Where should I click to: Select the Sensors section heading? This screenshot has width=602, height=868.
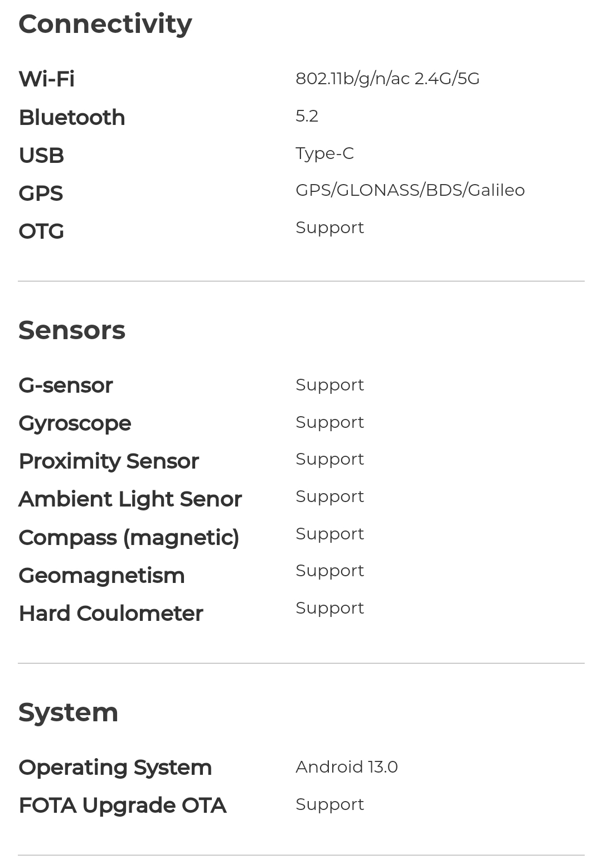72,330
